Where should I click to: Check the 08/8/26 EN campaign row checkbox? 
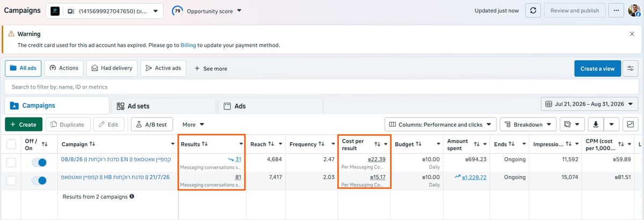(x=11, y=163)
